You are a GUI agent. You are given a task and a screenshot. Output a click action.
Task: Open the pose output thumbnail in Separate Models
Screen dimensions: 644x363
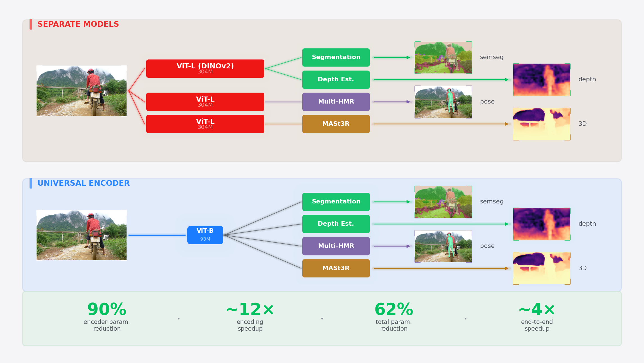click(443, 102)
